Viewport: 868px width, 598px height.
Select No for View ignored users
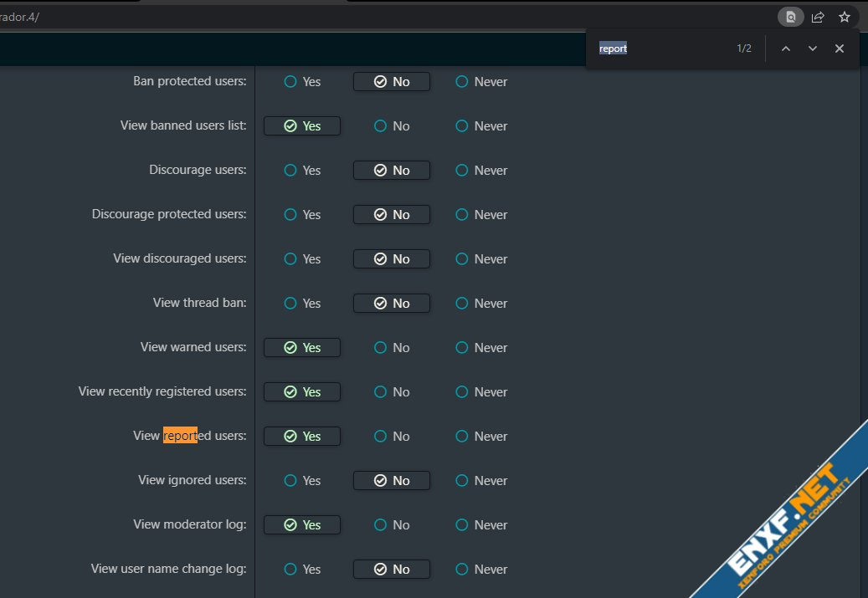[392, 481]
